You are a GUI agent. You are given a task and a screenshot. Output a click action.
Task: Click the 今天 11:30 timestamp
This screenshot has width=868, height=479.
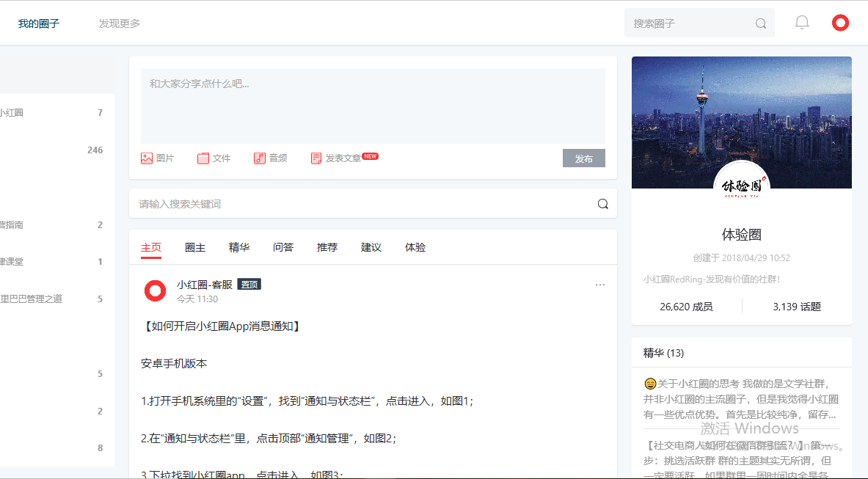click(197, 299)
